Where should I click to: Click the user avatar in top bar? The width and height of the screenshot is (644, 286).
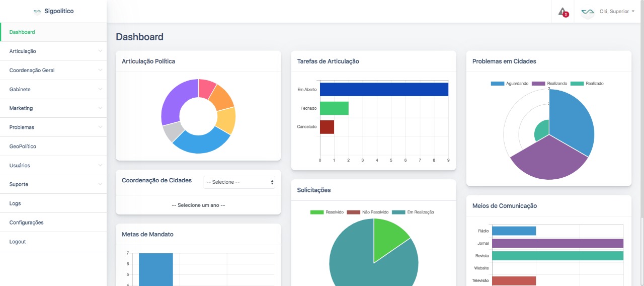[x=588, y=12]
